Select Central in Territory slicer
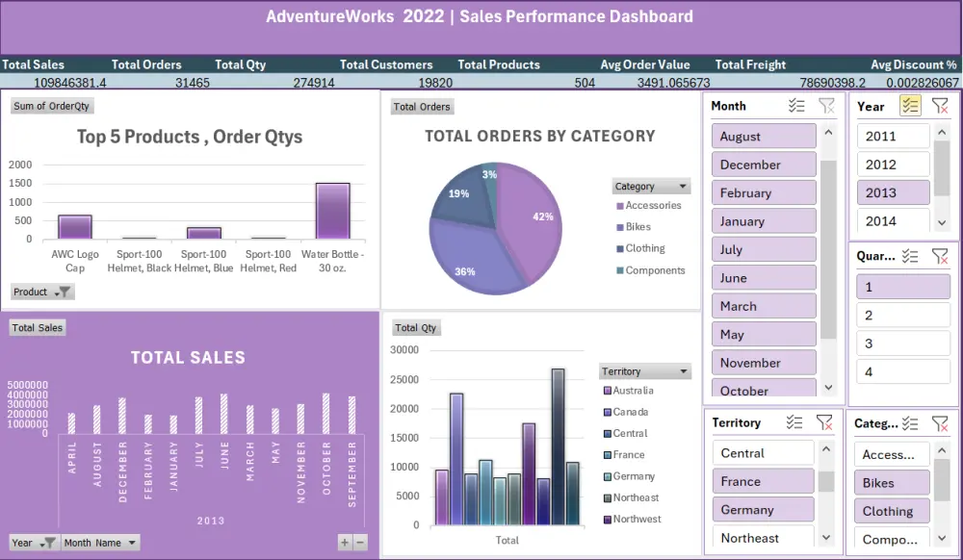The width and height of the screenshot is (963, 560). click(764, 452)
